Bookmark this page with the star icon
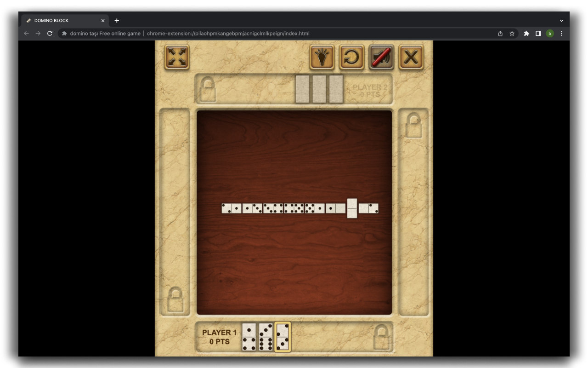Viewport: 588px width, 368px height. 512,34
